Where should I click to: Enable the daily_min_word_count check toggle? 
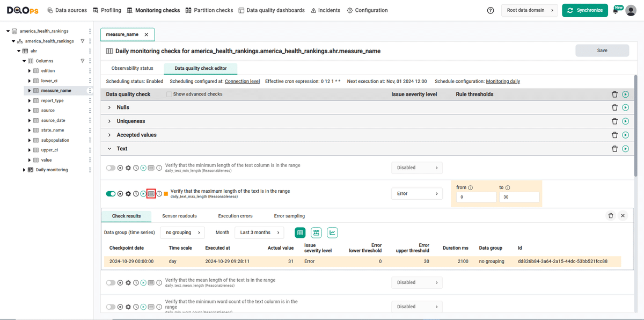[111, 307]
